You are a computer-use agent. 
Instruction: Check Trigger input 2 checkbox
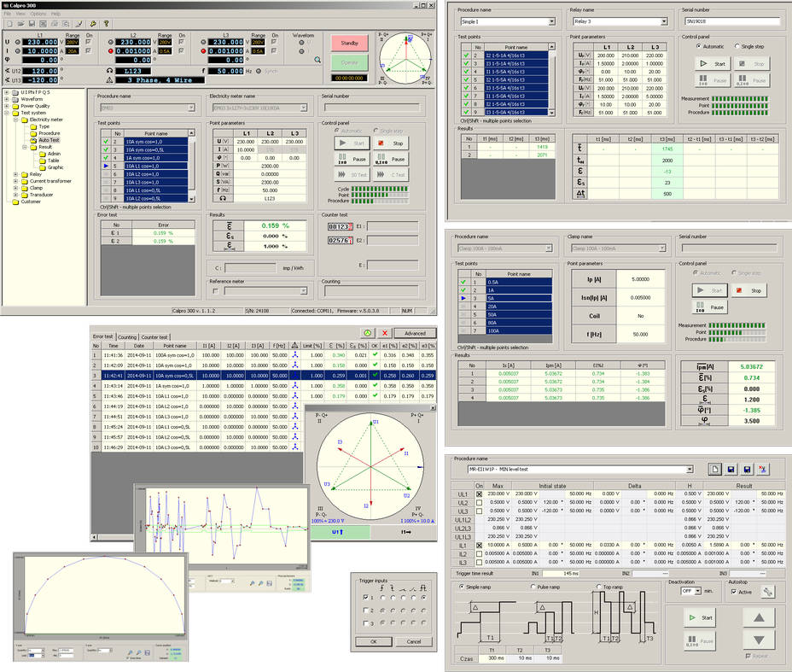coord(365,611)
